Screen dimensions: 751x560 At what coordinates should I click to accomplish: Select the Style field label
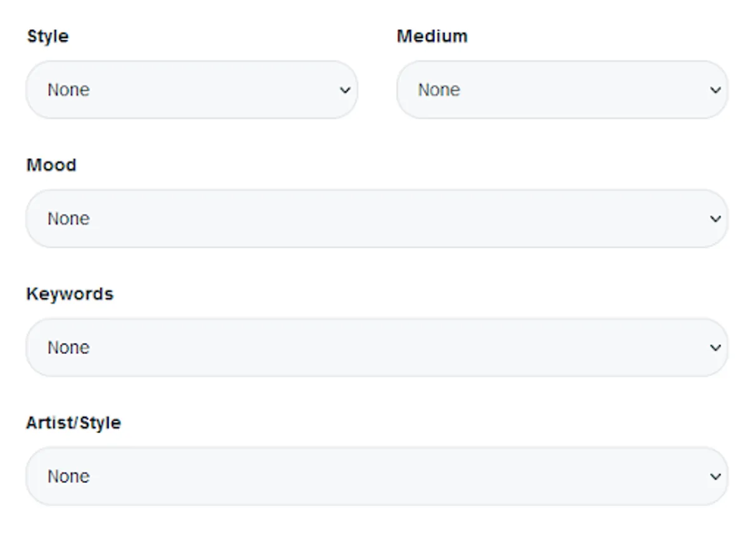point(47,36)
